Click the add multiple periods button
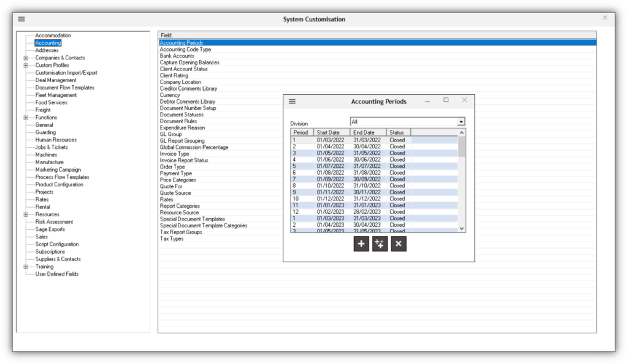Screen dimensions: 628x364 click(380, 244)
